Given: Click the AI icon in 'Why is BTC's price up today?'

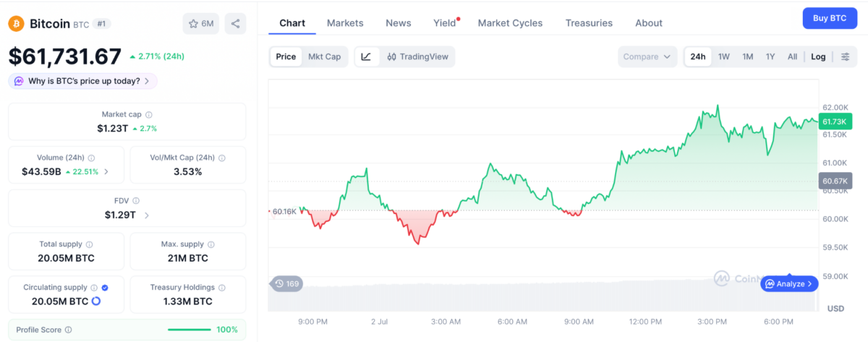Looking at the screenshot, I should (20, 81).
